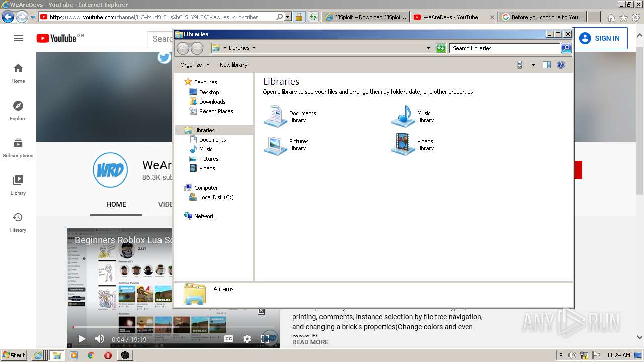The image size is (644, 362).
Task: Refresh the Libraries address bar
Action: click(441, 48)
